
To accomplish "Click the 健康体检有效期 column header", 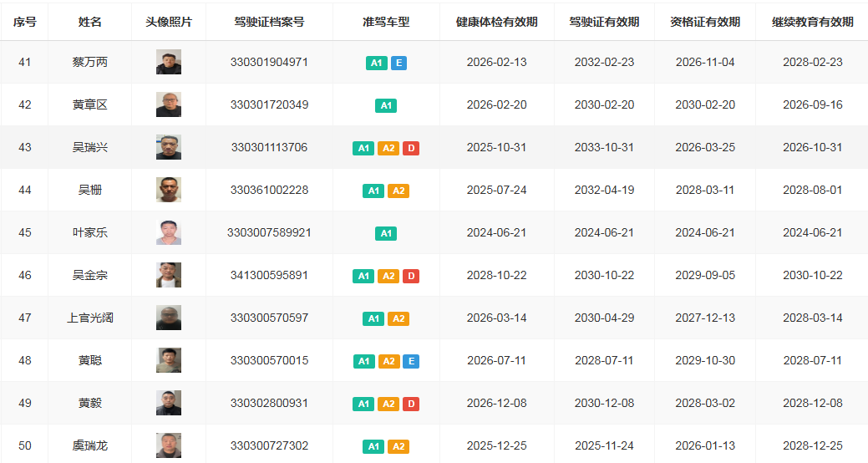I will (x=496, y=22).
